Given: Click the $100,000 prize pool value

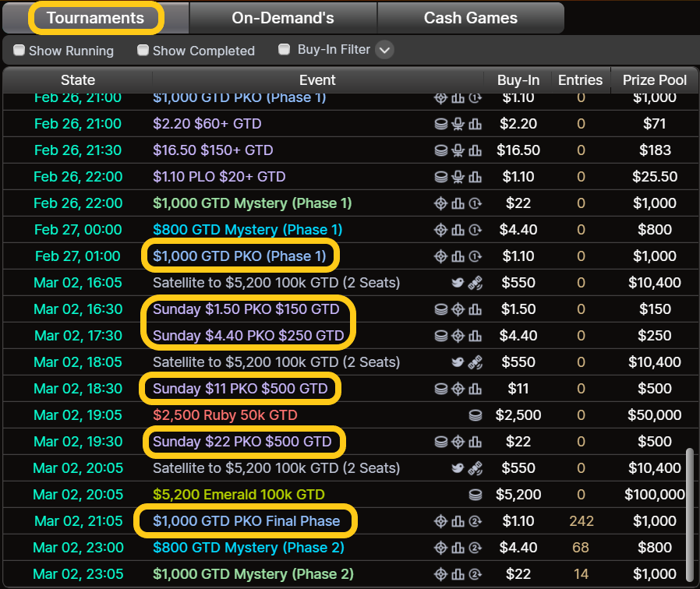Looking at the screenshot, I should click(655, 495).
